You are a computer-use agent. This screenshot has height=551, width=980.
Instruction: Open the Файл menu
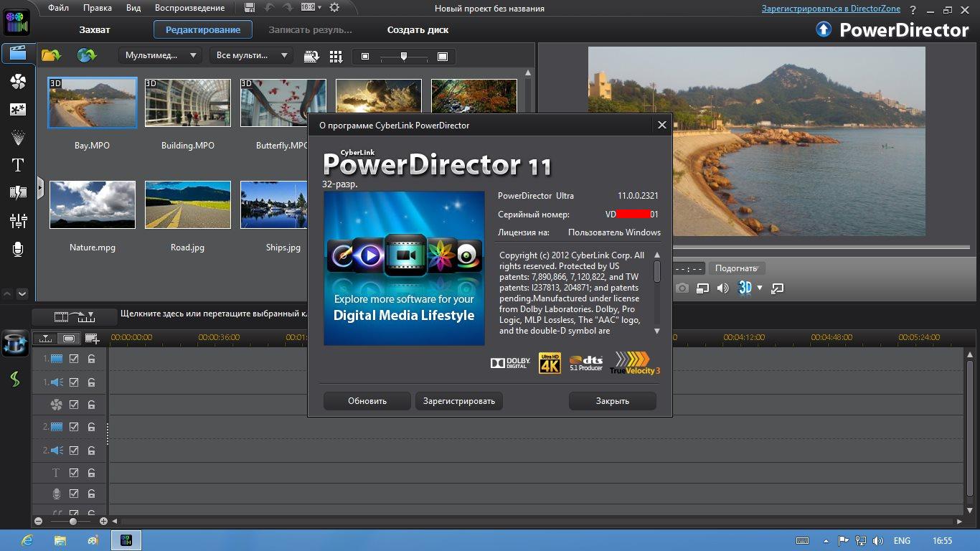pos(59,8)
